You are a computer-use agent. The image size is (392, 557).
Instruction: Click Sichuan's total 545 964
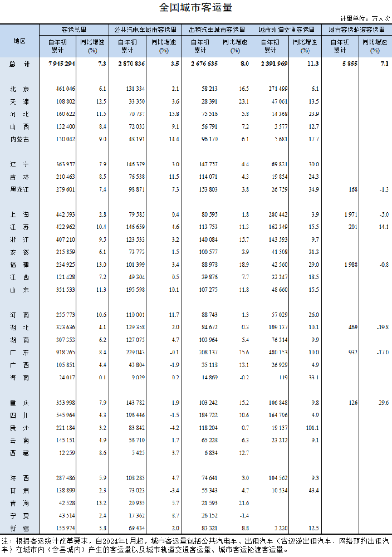point(66,415)
